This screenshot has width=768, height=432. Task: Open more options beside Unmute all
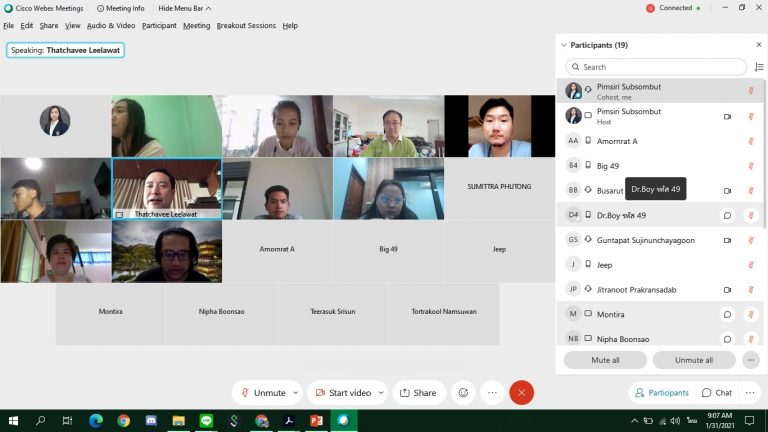(x=750, y=360)
